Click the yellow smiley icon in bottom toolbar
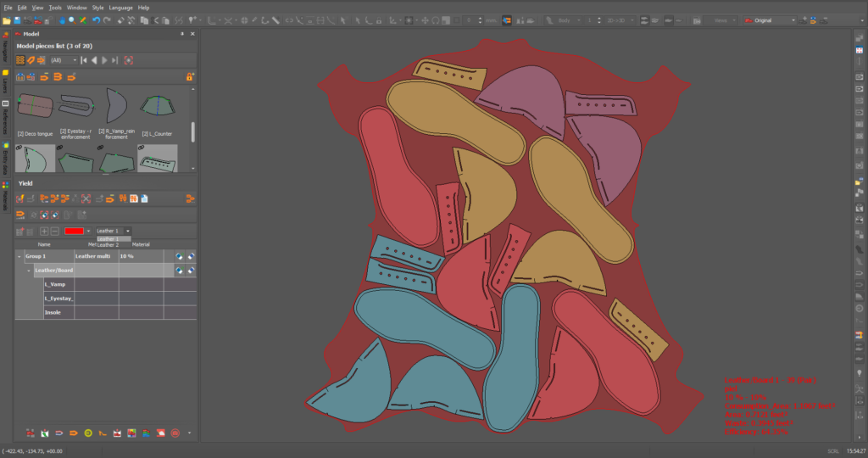The image size is (868, 458). click(88, 433)
